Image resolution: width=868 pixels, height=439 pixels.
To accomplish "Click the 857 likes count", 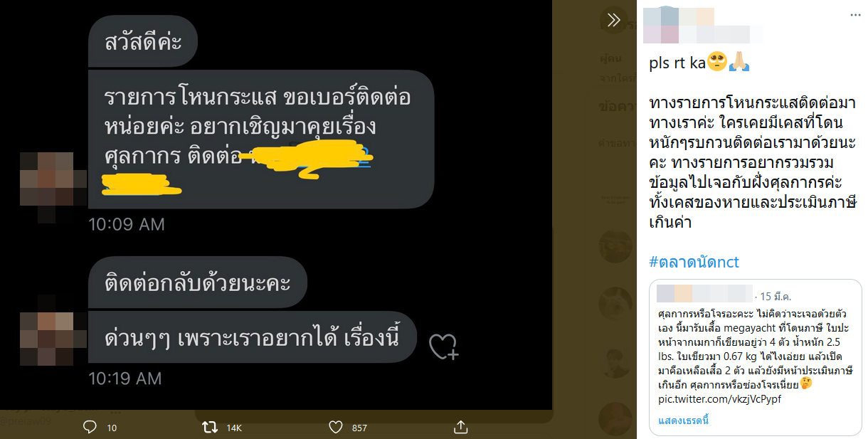I will [359, 428].
